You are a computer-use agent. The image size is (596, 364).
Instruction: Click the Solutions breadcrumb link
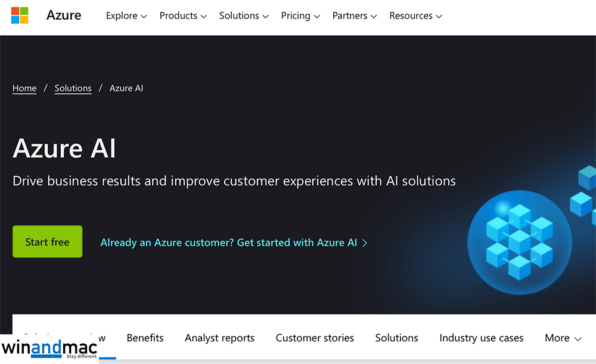(73, 88)
